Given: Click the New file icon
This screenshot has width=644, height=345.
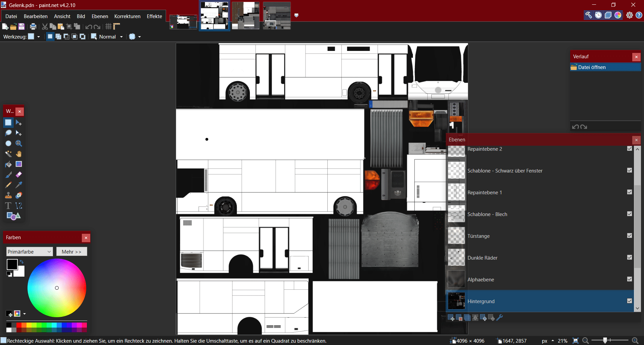Looking at the screenshot, I should (5, 26).
